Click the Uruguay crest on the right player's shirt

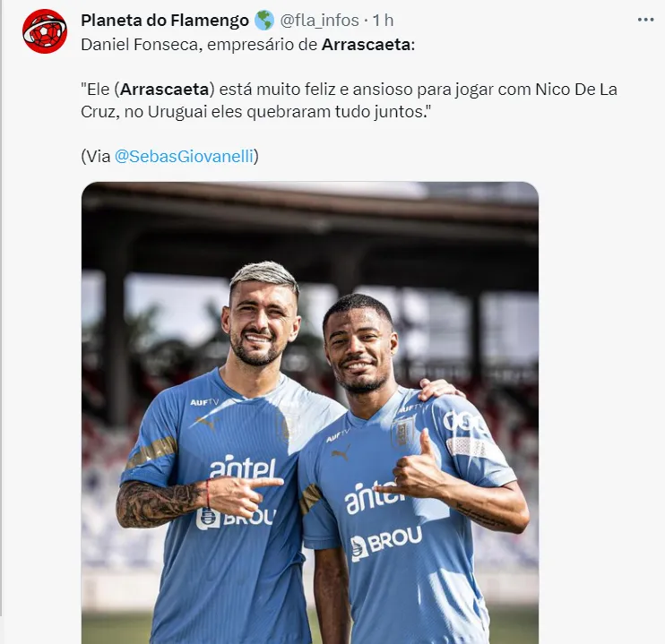pos(402,432)
